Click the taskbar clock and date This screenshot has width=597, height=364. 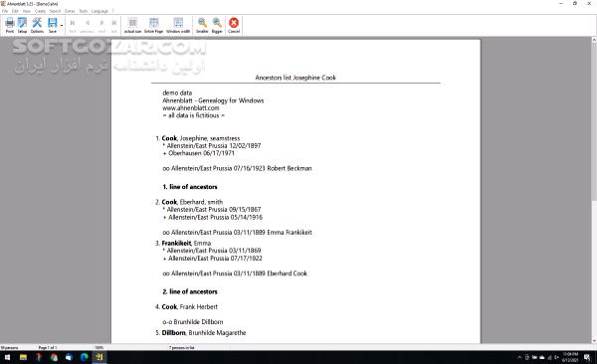(570, 357)
